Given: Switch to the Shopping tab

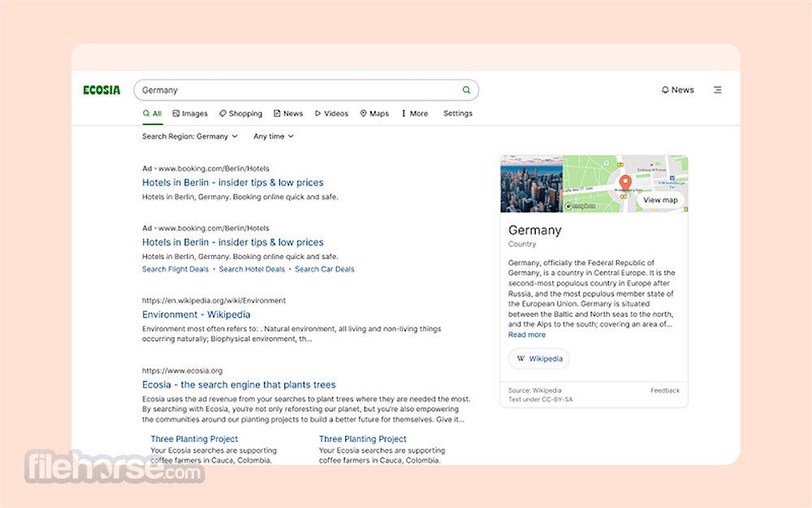Looking at the screenshot, I should 240,114.
